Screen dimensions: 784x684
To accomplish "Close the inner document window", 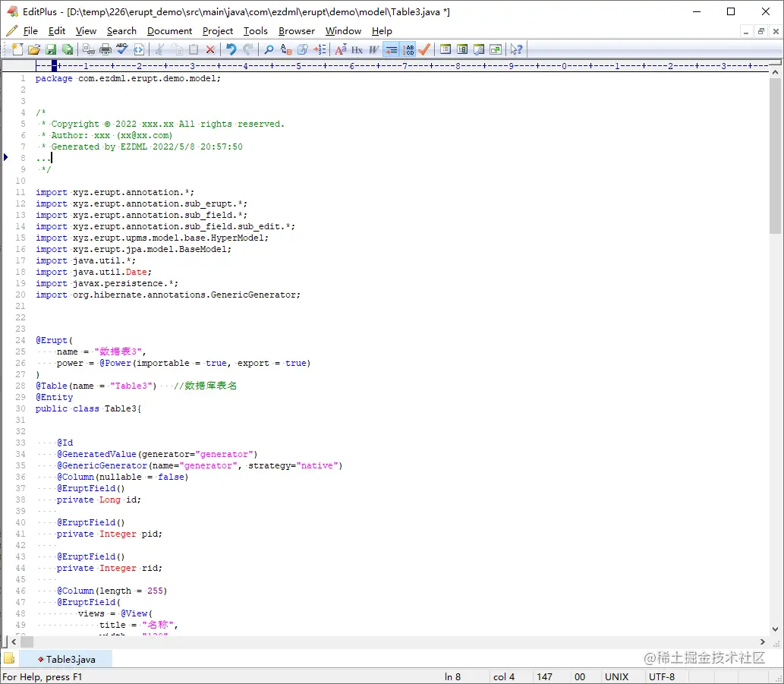I will tap(776, 31).
